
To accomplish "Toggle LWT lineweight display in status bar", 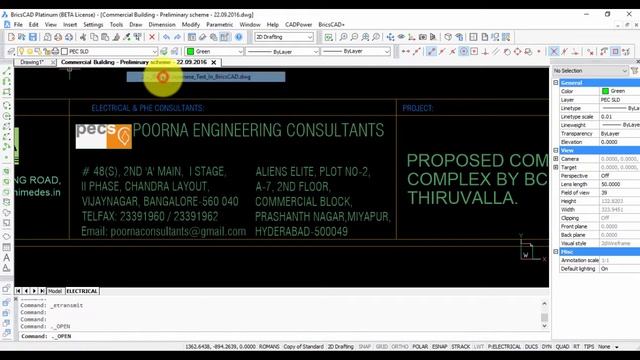I will click(479, 347).
